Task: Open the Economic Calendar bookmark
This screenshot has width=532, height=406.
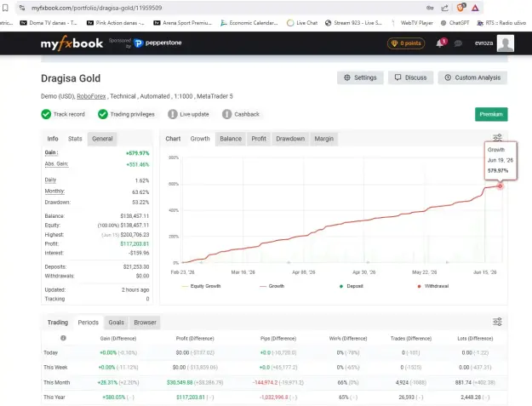Action: point(249,23)
